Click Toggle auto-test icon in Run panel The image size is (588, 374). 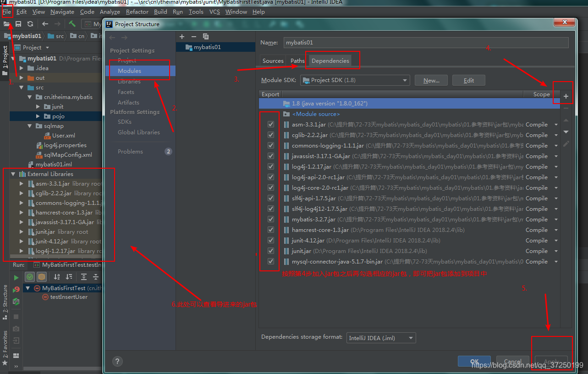pos(16,302)
